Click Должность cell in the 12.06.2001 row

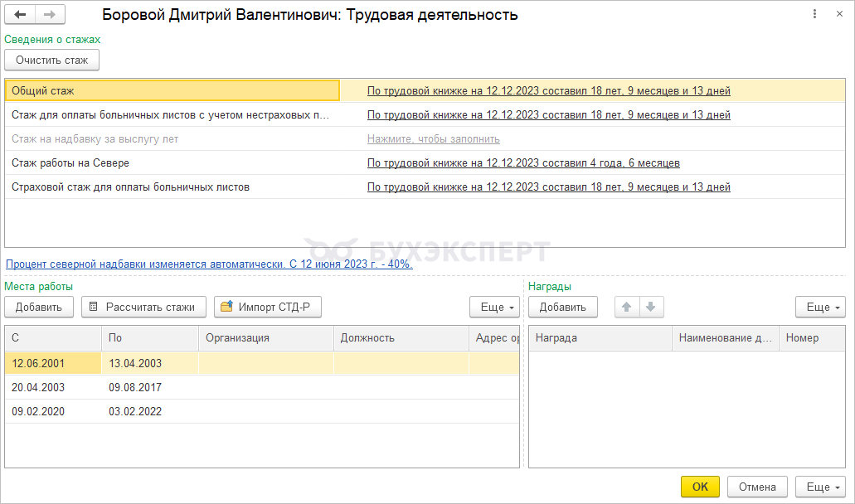point(401,363)
